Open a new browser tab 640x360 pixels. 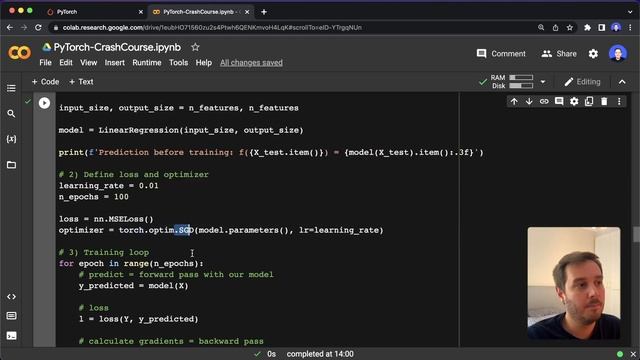[x=264, y=12]
